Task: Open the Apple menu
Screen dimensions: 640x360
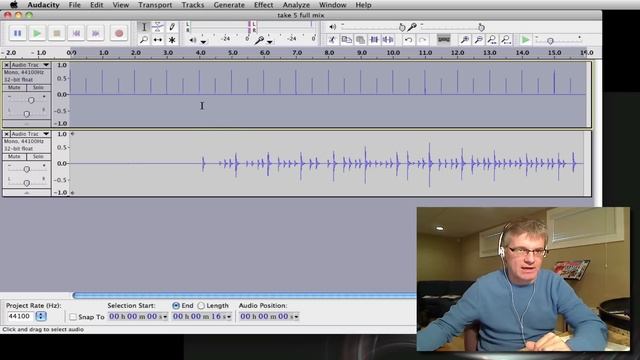Action: click(14, 5)
